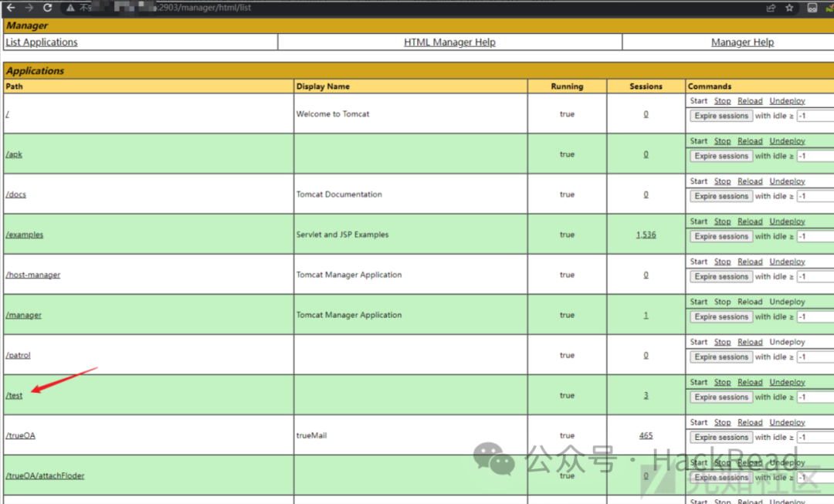834x504 pixels.
Task: Reload the /host-manager application
Action: click(750, 262)
